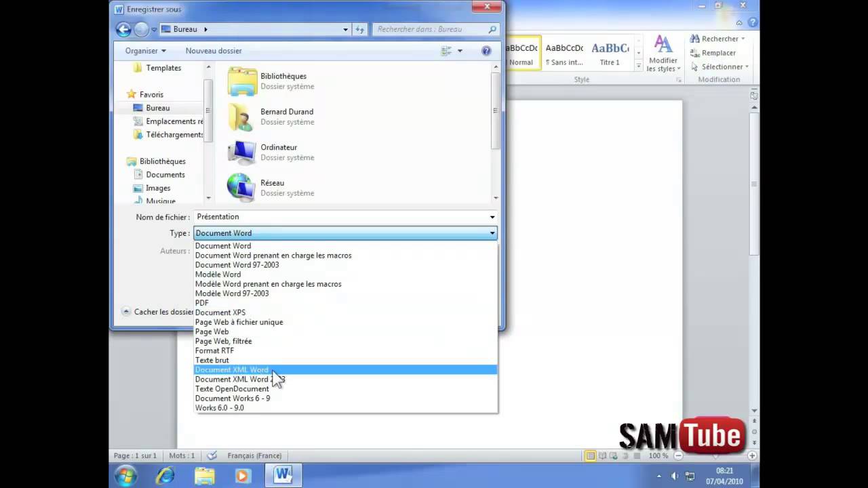The height and width of the screenshot is (488, 868).
Task: Open Modifier les styles in Word
Action: pyautogui.click(x=663, y=54)
